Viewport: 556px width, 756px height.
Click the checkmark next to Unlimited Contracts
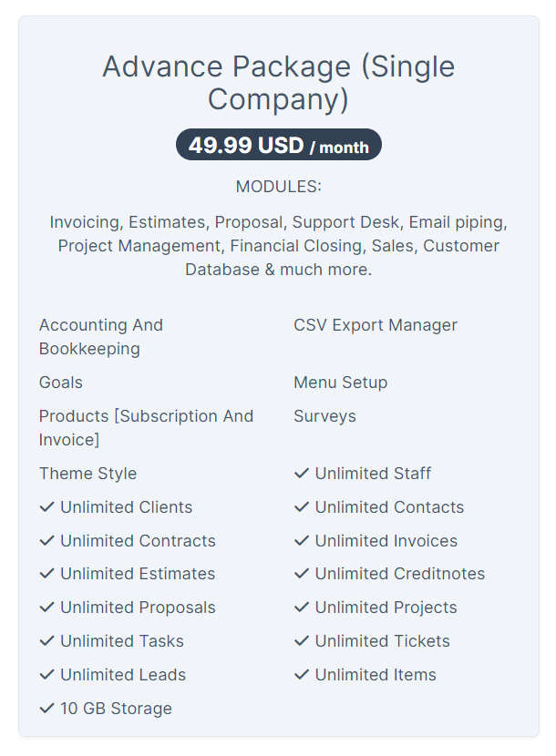pyautogui.click(x=46, y=541)
